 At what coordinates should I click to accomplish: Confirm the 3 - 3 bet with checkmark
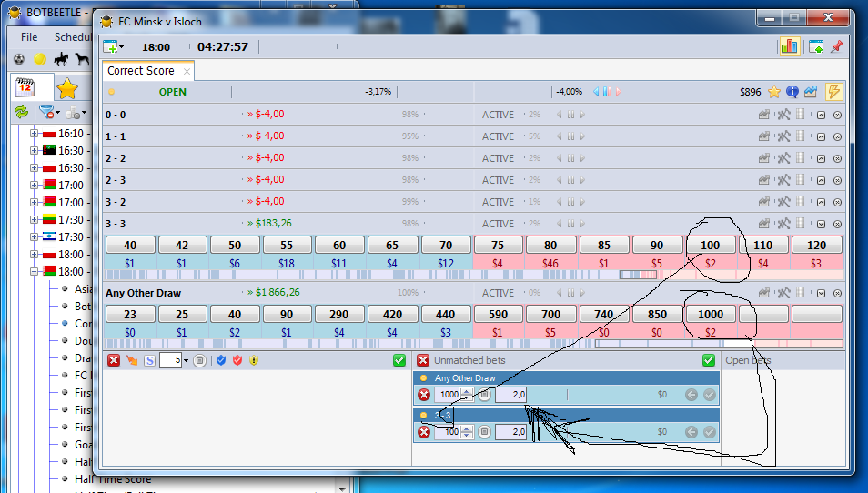click(x=709, y=432)
